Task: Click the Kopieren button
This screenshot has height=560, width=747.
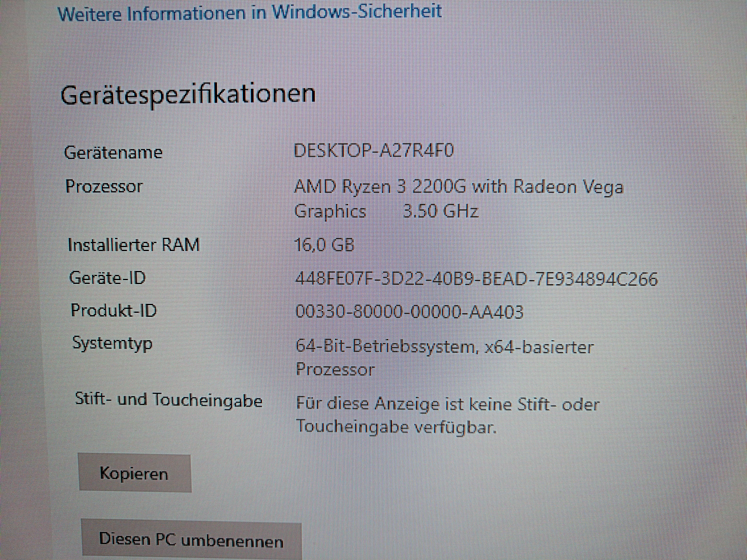Action: click(134, 473)
